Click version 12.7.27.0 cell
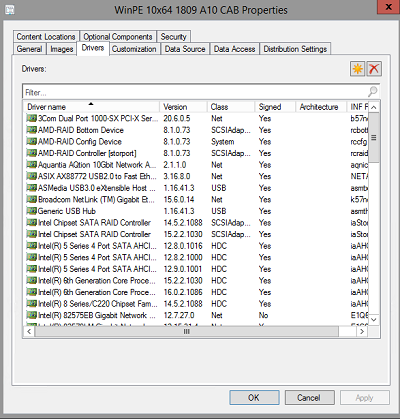The width and height of the screenshot is (400, 419). pyautogui.click(x=179, y=315)
